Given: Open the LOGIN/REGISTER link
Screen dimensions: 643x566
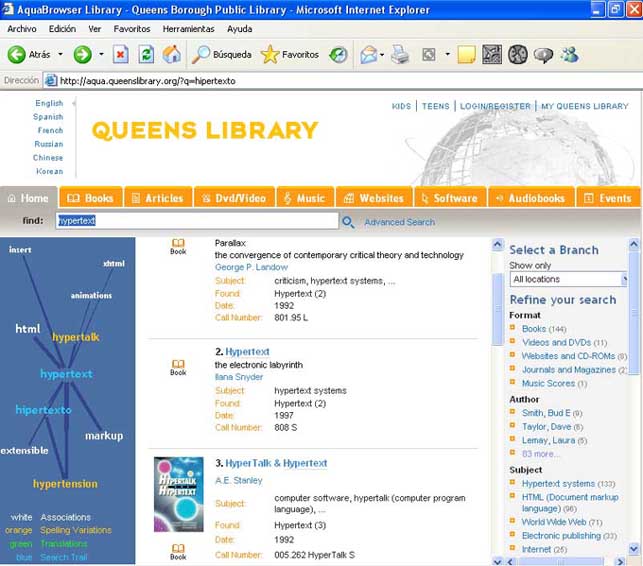Looking at the screenshot, I should 495,106.
